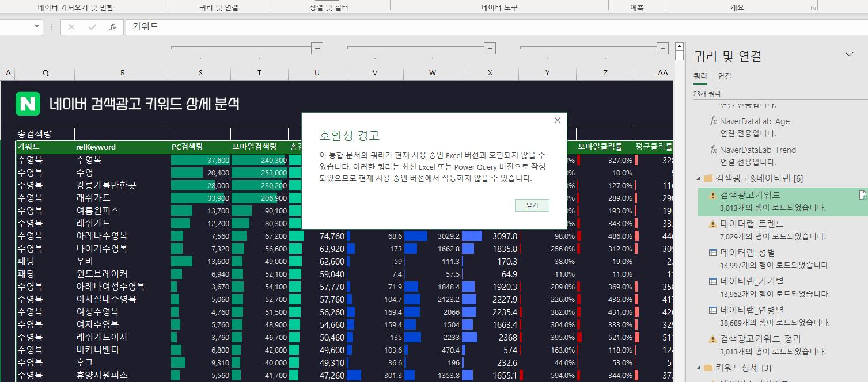Click refresh icon on 검색광고키워드 query row

862,196
